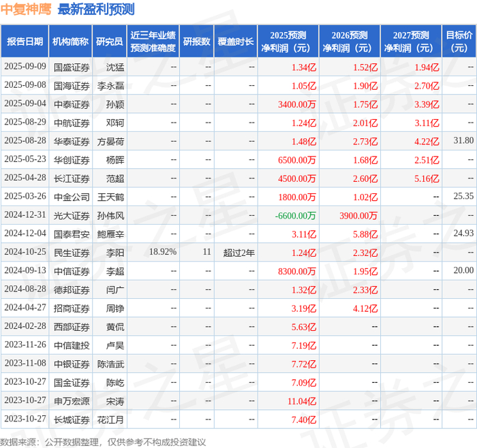Click the 3400.00万 profit value
The height and width of the screenshot is (448, 477).
[297, 104]
